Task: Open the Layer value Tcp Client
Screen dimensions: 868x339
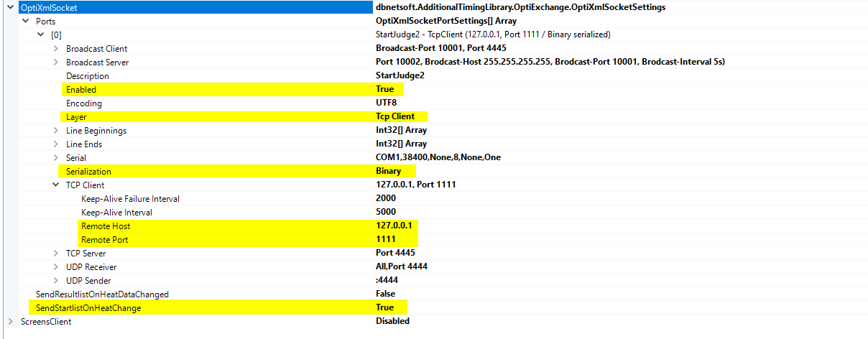Action: click(x=394, y=117)
